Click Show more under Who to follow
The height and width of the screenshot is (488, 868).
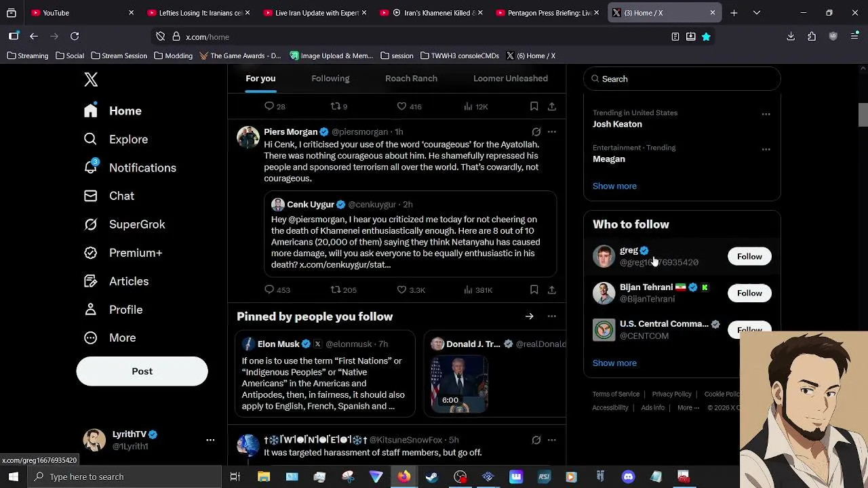(614, 363)
